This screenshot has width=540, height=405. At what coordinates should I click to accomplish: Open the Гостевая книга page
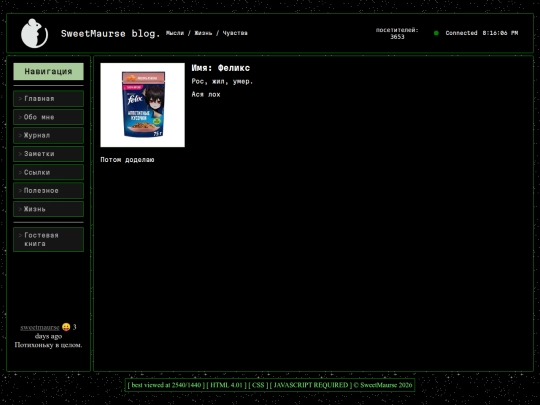(x=49, y=239)
